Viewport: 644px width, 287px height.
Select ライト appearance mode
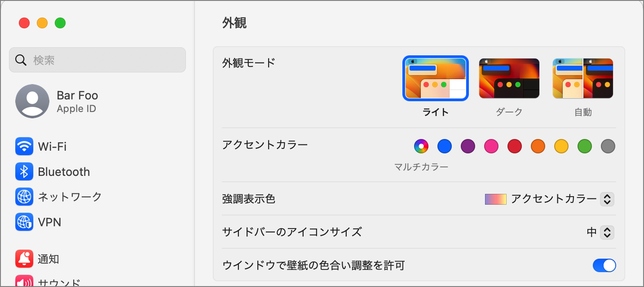coord(436,78)
